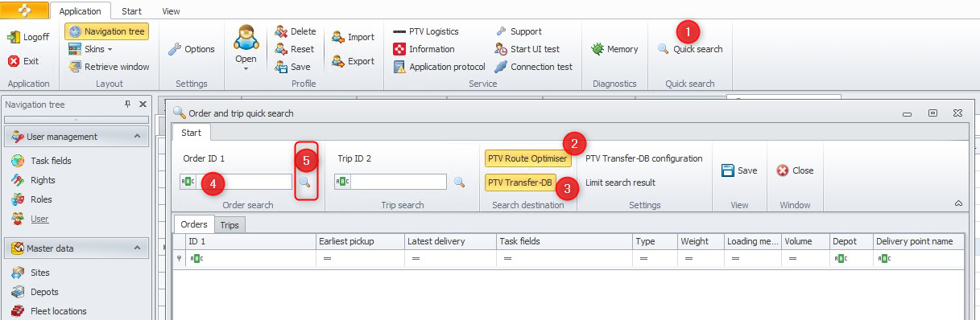Close the Navigation tree panel
This screenshot has height=320, width=980.
click(143, 105)
